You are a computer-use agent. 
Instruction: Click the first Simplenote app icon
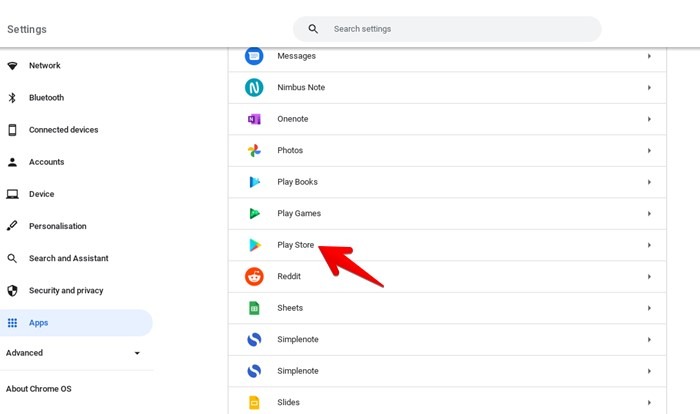pyautogui.click(x=254, y=339)
